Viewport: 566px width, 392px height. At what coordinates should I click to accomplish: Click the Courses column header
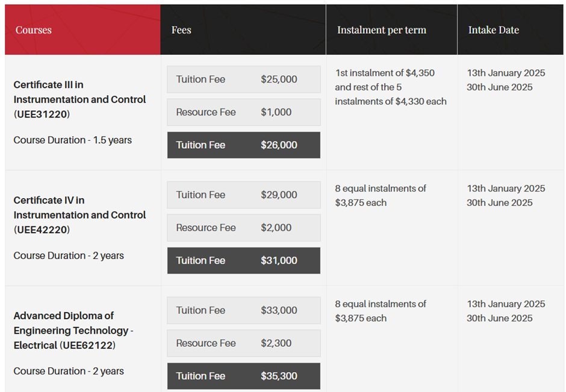click(x=34, y=30)
